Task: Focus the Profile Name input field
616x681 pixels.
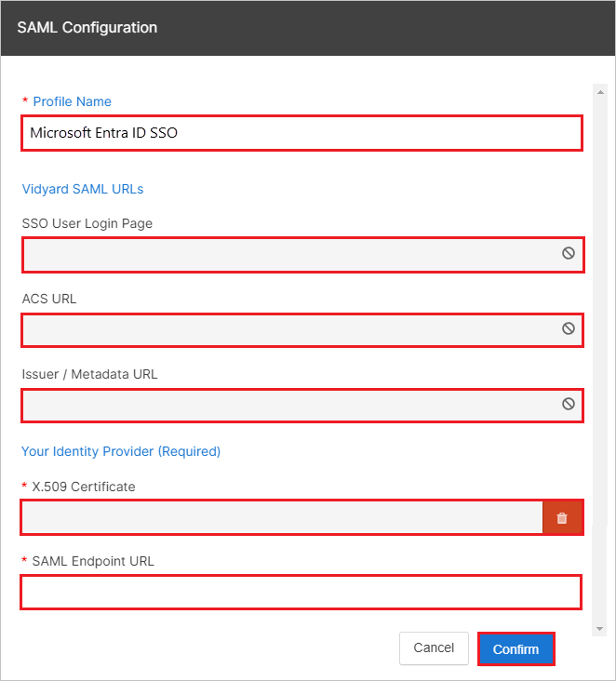Action: tap(301, 133)
